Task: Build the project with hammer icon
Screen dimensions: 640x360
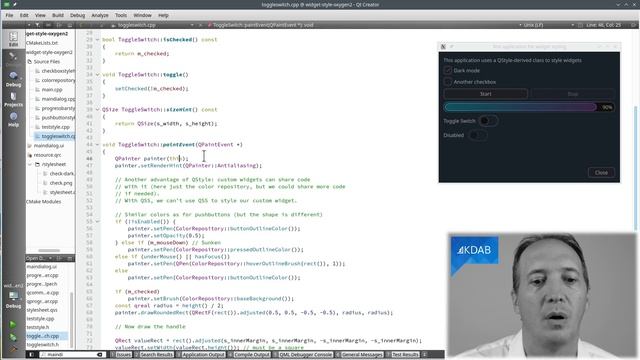Action: [x=13, y=349]
